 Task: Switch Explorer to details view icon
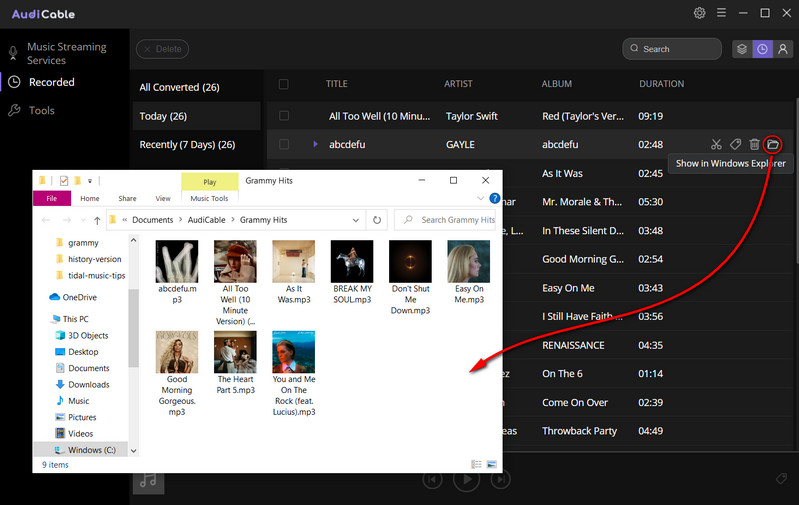pos(476,464)
